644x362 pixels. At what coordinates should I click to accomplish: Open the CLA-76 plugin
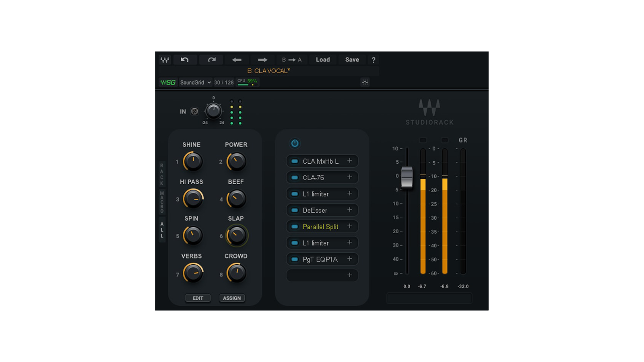pyautogui.click(x=313, y=177)
